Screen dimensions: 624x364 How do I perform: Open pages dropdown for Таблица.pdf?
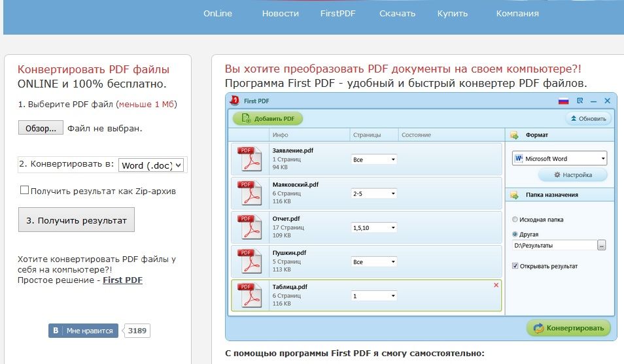(x=373, y=295)
